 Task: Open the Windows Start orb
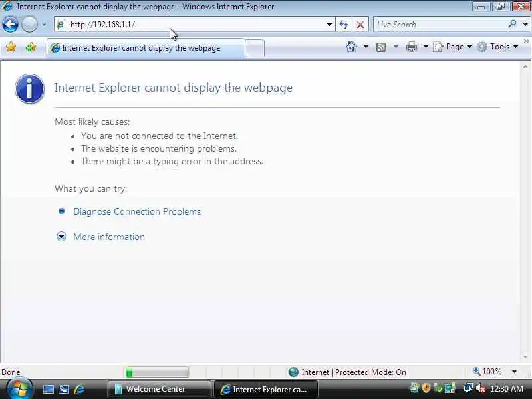pos(19,389)
